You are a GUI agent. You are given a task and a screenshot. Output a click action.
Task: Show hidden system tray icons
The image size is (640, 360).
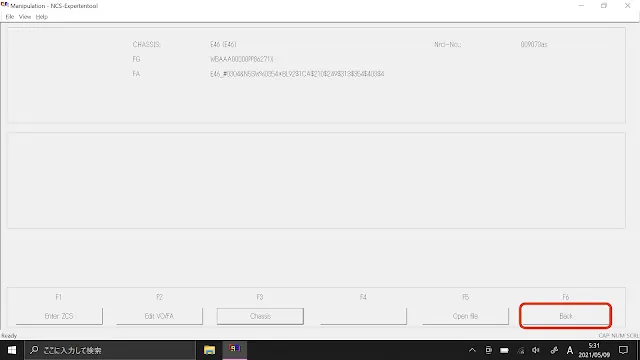click(x=472, y=350)
